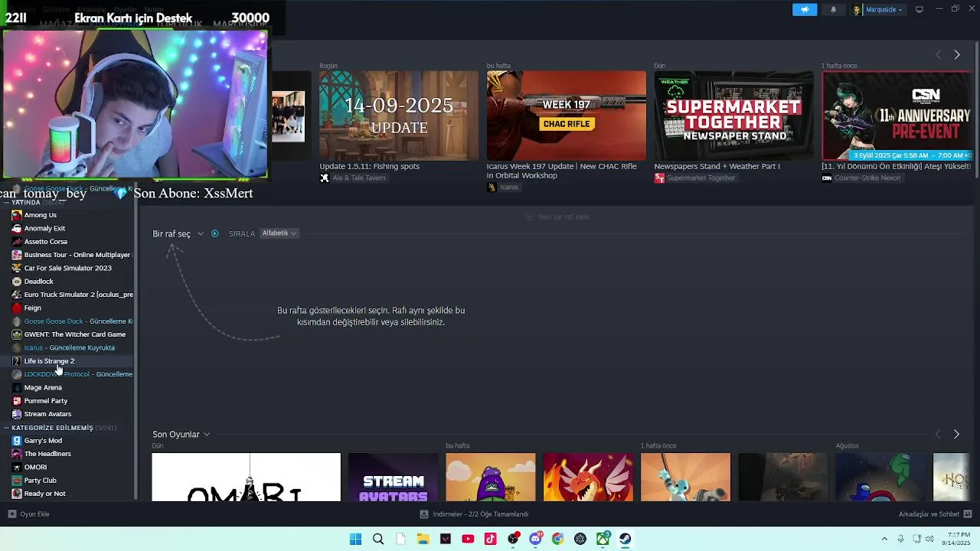Open YouTube app in the taskbar
This screenshot has height=551, width=980.
(468, 539)
